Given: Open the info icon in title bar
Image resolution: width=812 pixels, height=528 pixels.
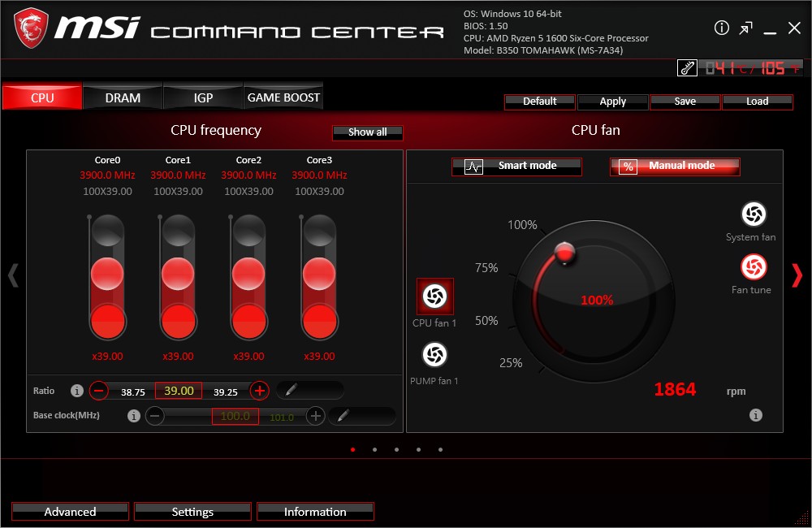Looking at the screenshot, I should (x=721, y=28).
